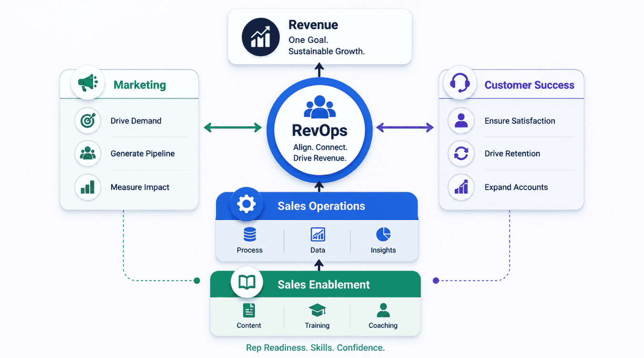The width and height of the screenshot is (644, 358).
Task: Click 'Drive Revenue.' in the RevOps circle
Action: [320, 158]
